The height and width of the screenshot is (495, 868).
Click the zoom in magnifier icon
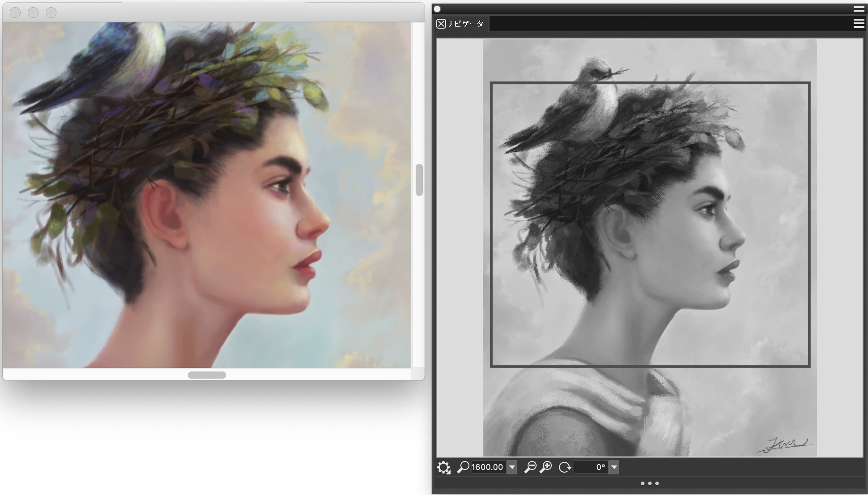pyautogui.click(x=546, y=467)
